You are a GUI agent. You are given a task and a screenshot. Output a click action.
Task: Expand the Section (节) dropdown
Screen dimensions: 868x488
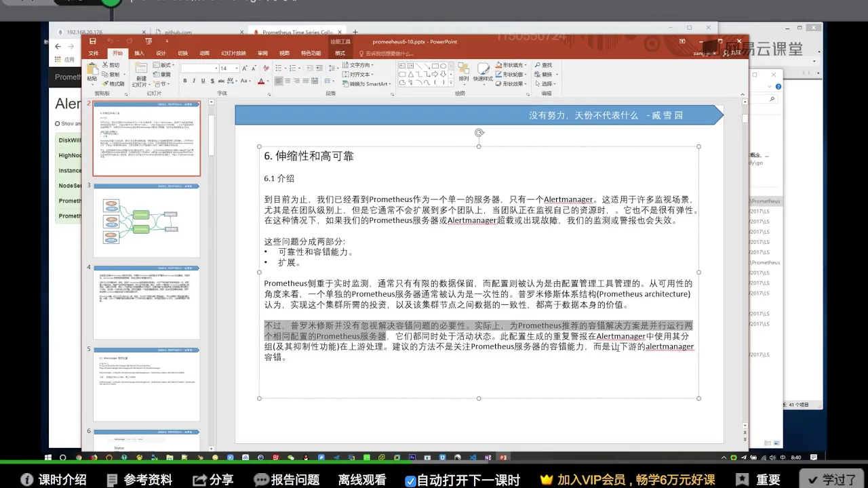pyautogui.click(x=161, y=84)
